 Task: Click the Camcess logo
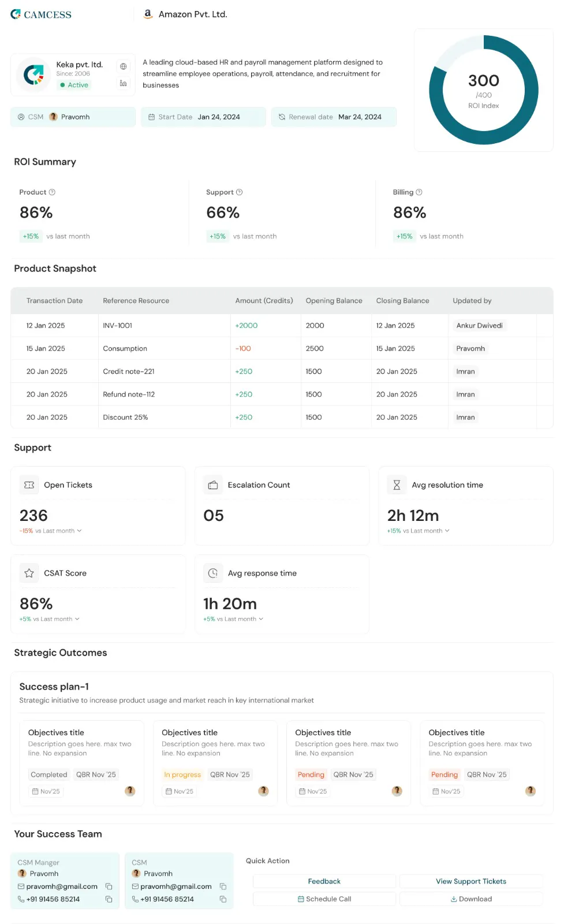[41, 14]
